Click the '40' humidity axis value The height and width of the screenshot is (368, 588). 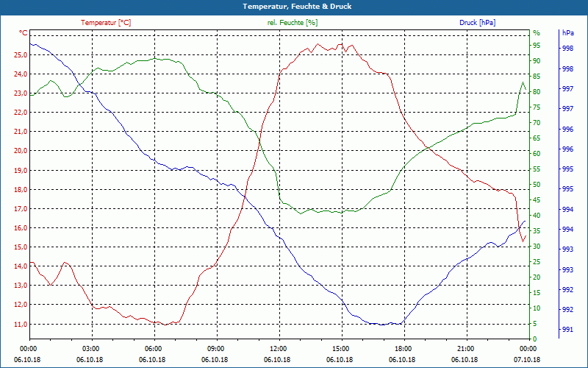point(537,215)
